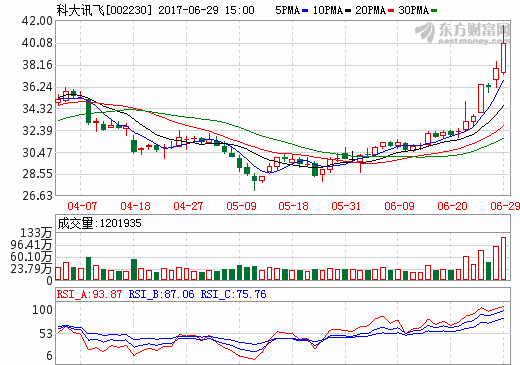Click the red 20PMA color swatch
The height and width of the screenshot is (365, 520).
click(391, 11)
